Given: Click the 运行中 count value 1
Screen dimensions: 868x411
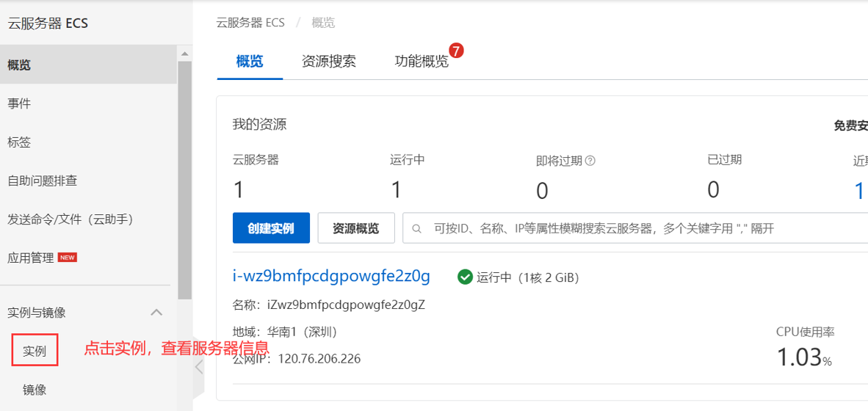Looking at the screenshot, I should (x=396, y=190).
